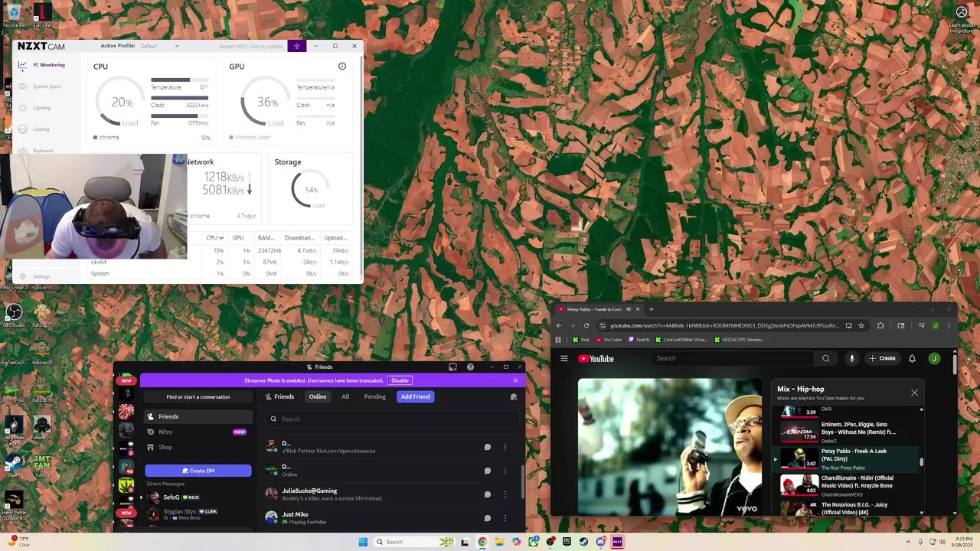The width and height of the screenshot is (980, 551).
Task: Click the Chrome address bar URL
Action: tap(724, 325)
